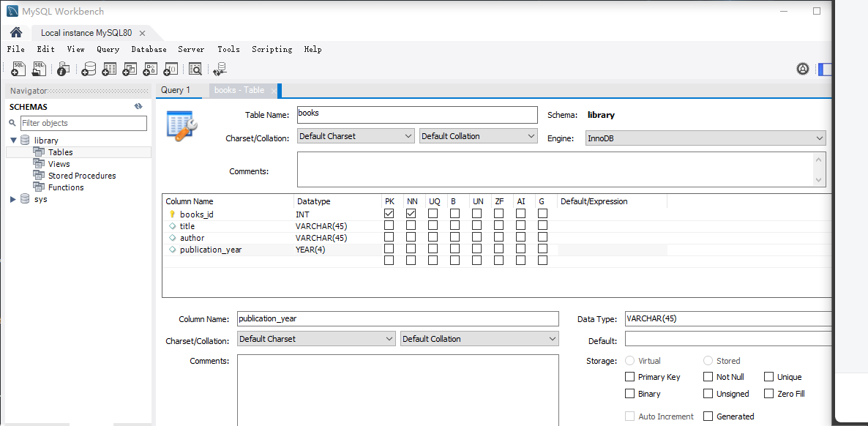Open the table Default Collation dropdown

click(479, 135)
